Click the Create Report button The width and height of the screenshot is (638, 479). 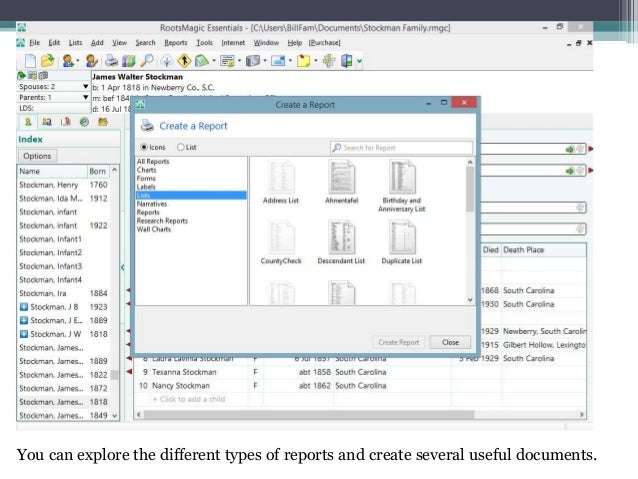coord(398,342)
